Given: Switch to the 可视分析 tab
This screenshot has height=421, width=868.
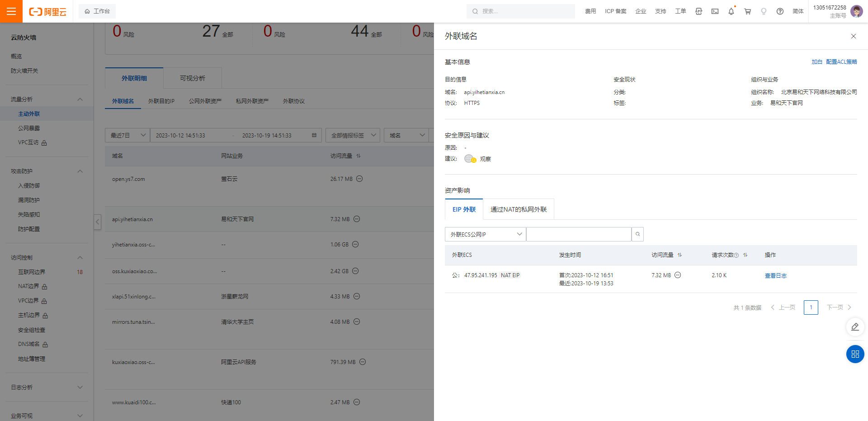Looking at the screenshot, I should 193,78.
